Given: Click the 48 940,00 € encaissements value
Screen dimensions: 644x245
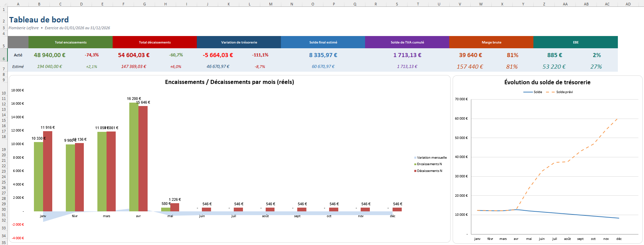Looking at the screenshot, I should pyautogui.click(x=50, y=55).
